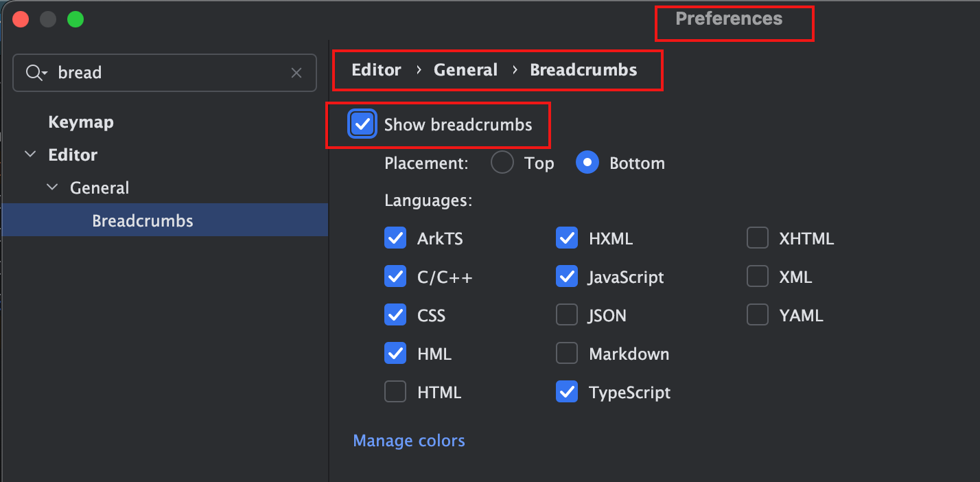The width and height of the screenshot is (980, 482).
Task: Enable the Markdown language checkbox
Action: (x=567, y=354)
